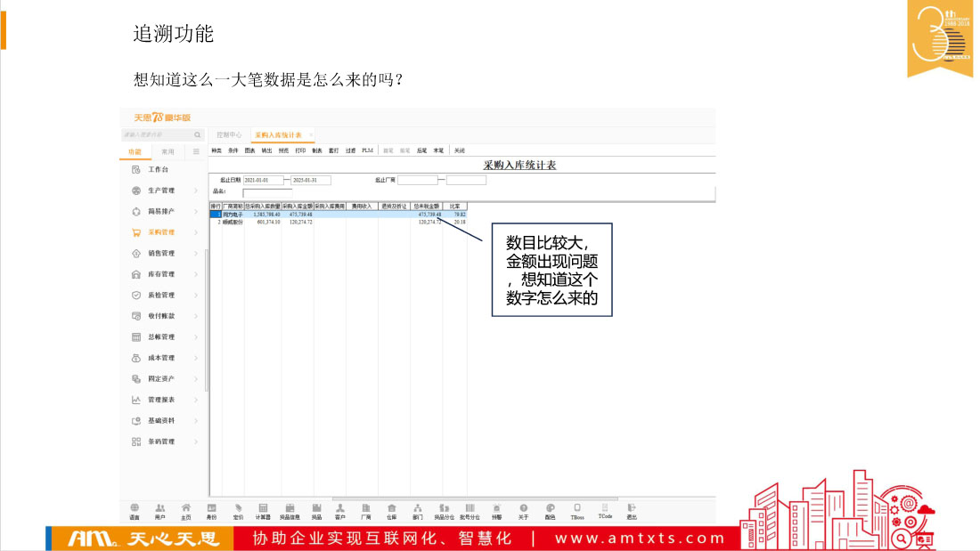
Task: Toggle the sidebar list-view hamburger icon
Action: click(x=196, y=151)
